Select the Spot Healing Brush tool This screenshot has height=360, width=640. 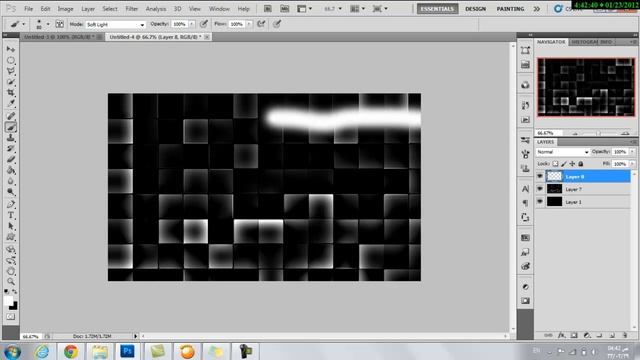(11, 116)
